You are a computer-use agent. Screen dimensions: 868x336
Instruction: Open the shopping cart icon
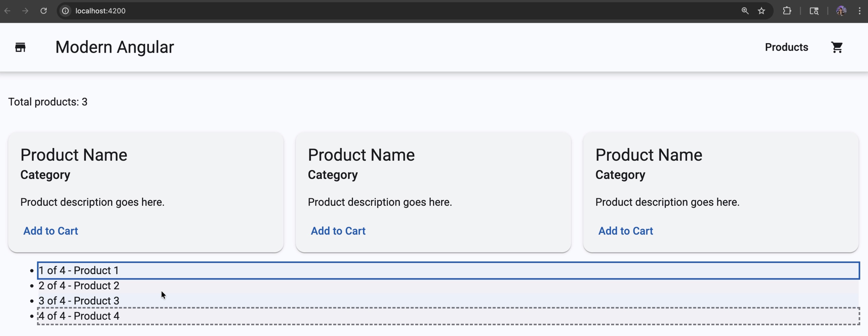(837, 47)
